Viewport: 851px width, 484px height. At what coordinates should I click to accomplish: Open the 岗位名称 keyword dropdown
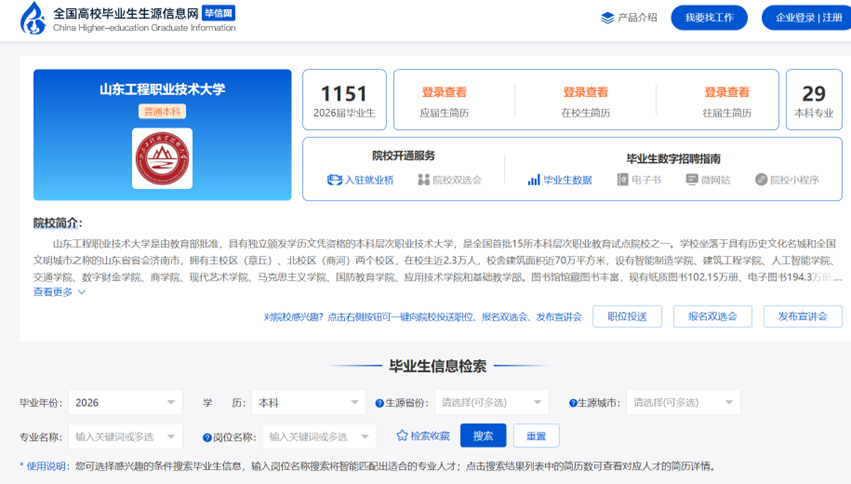[x=319, y=437]
